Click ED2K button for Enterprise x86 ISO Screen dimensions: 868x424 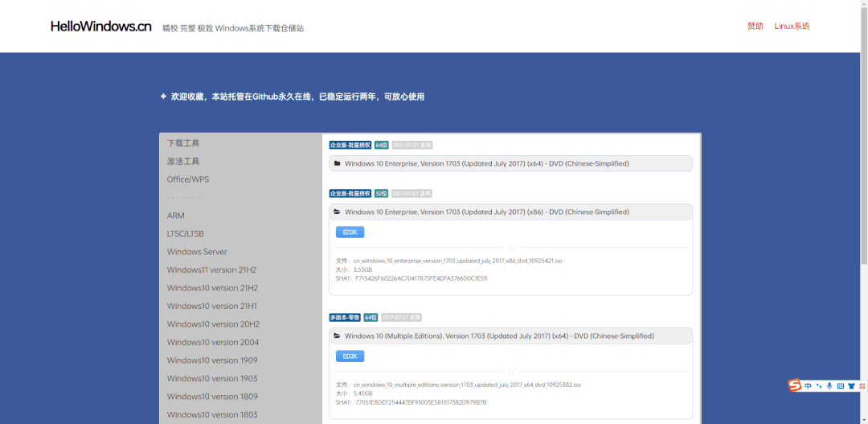tap(350, 233)
